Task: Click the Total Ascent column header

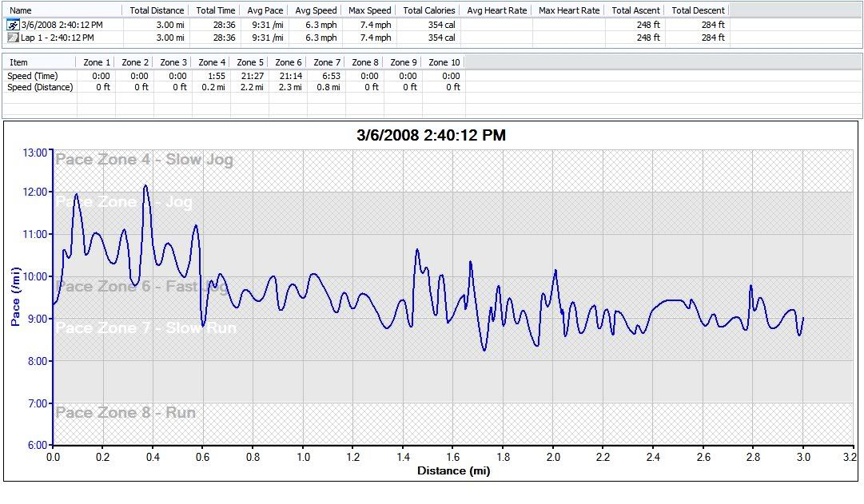Action: tap(634, 10)
